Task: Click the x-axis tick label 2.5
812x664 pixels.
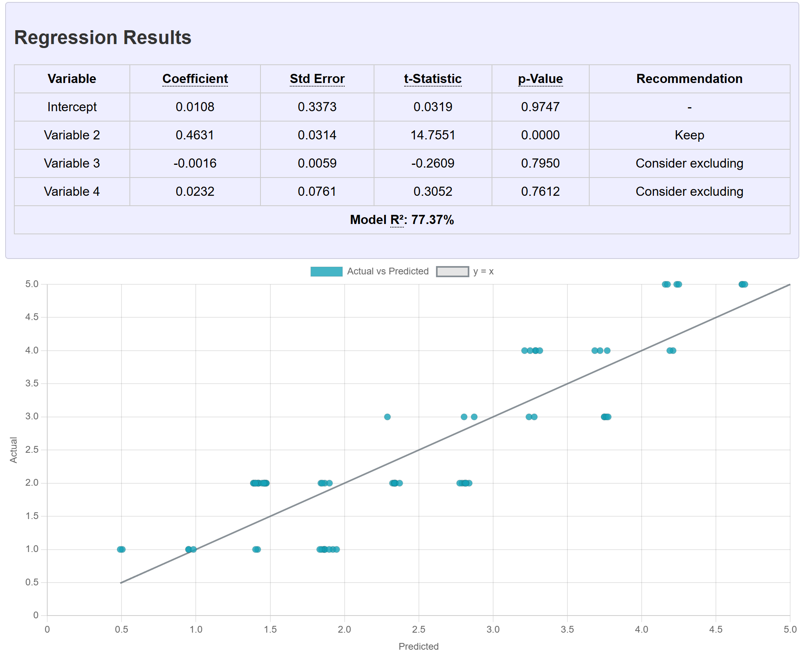Action: tap(419, 629)
